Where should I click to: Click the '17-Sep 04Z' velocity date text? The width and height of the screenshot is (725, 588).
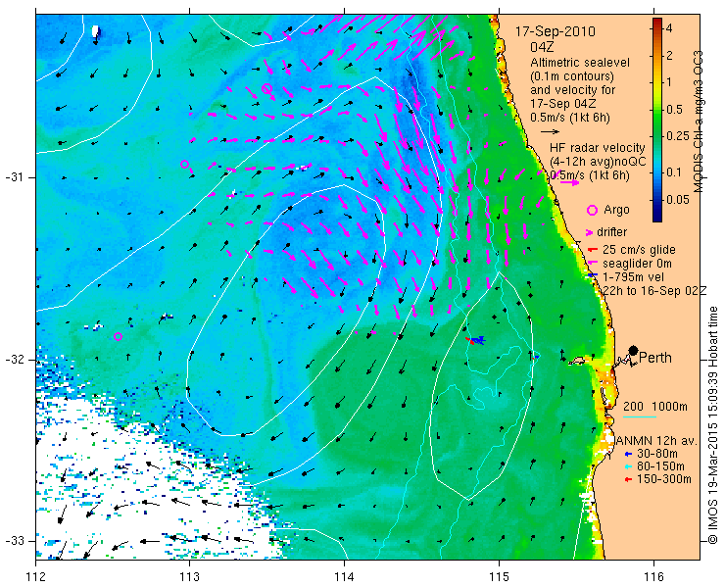[x=562, y=103]
